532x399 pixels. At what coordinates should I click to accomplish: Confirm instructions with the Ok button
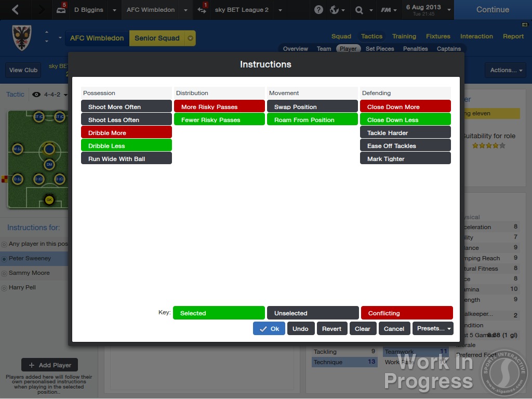pyautogui.click(x=269, y=328)
